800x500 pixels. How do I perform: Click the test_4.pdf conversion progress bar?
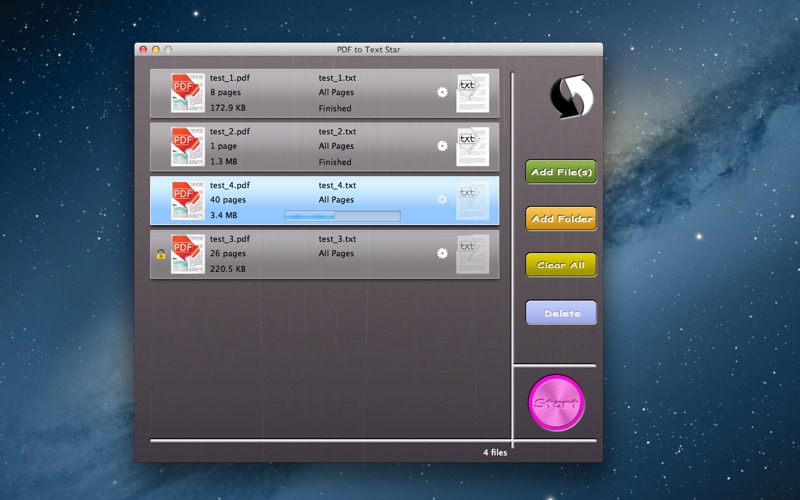point(342,215)
